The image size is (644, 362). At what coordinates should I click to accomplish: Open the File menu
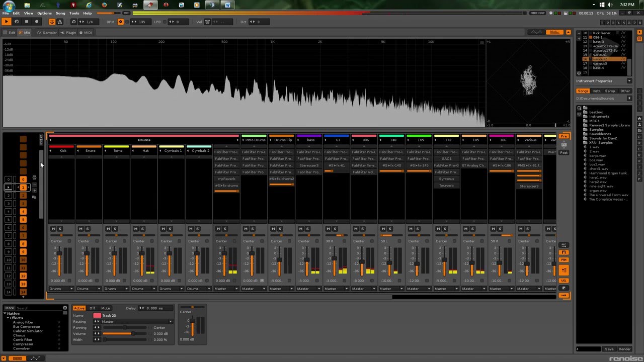(x=6, y=13)
